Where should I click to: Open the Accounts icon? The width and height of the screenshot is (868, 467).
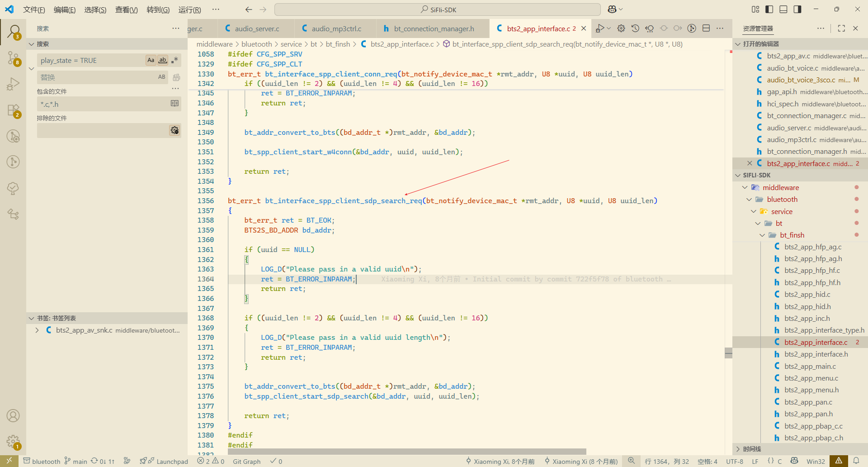13,415
